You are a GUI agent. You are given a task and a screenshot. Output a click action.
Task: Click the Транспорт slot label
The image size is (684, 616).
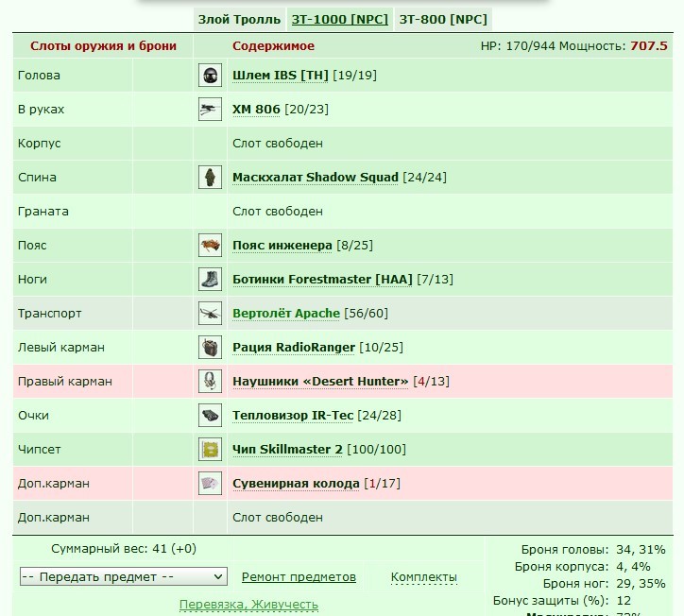pyautogui.click(x=50, y=314)
